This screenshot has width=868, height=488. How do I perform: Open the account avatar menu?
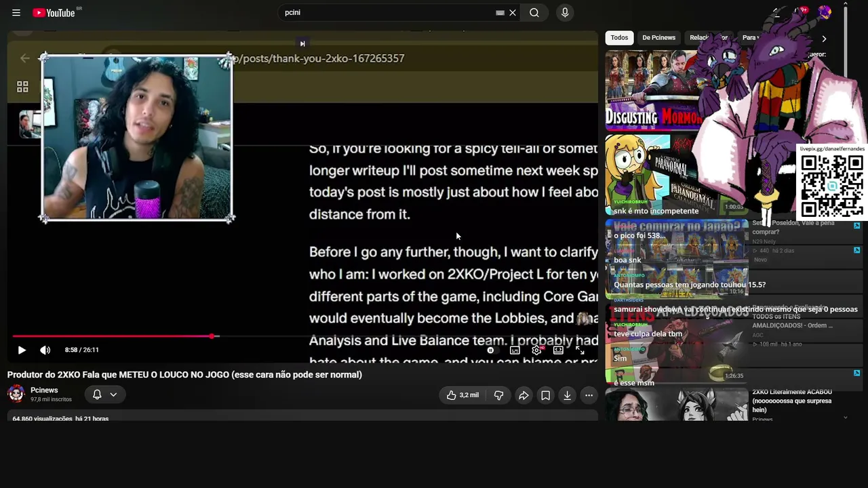[825, 12]
